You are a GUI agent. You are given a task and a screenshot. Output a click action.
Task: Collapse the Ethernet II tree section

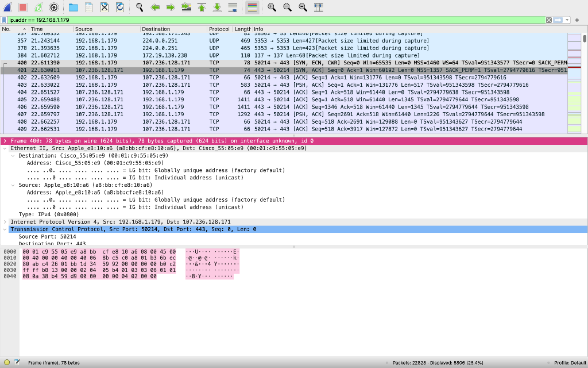point(5,148)
